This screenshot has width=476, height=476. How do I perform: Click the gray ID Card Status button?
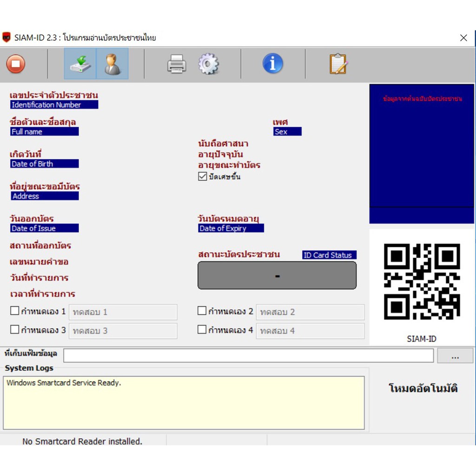(277, 275)
